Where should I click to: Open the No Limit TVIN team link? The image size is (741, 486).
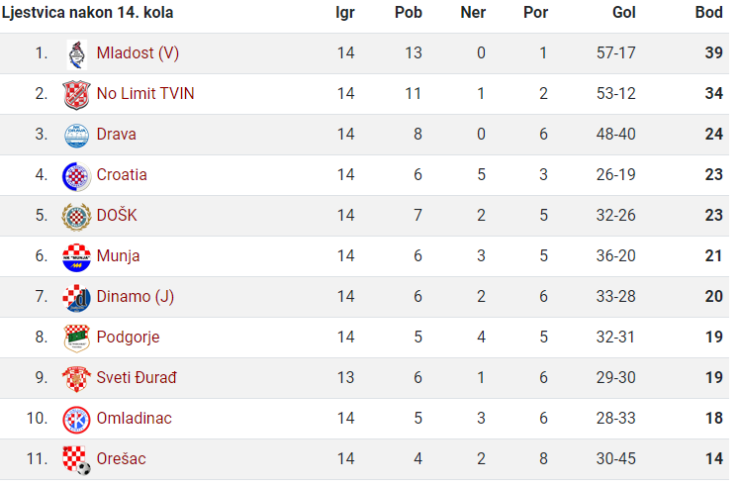[x=145, y=94]
